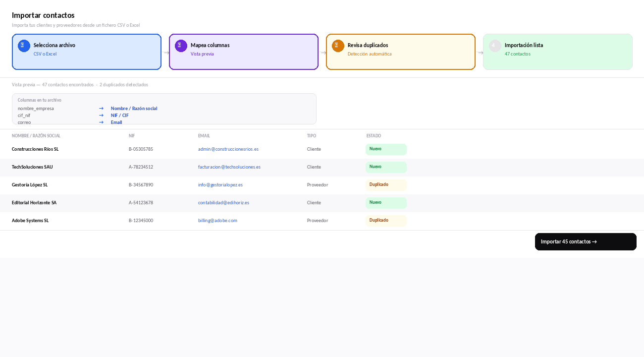Select the Adobe Systems SL name
644x357 pixels.
[x=30, y=220]
